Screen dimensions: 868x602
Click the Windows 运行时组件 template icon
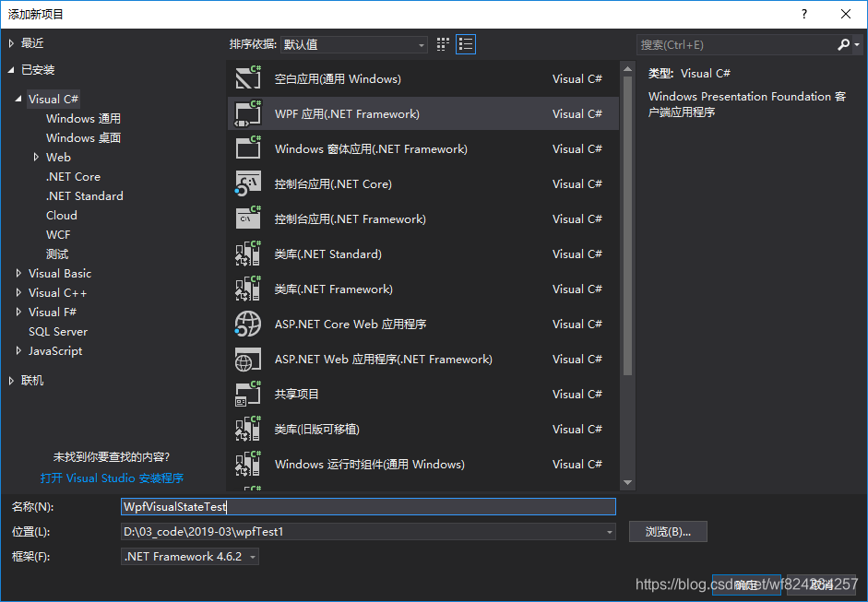click(x=248, y=464)
